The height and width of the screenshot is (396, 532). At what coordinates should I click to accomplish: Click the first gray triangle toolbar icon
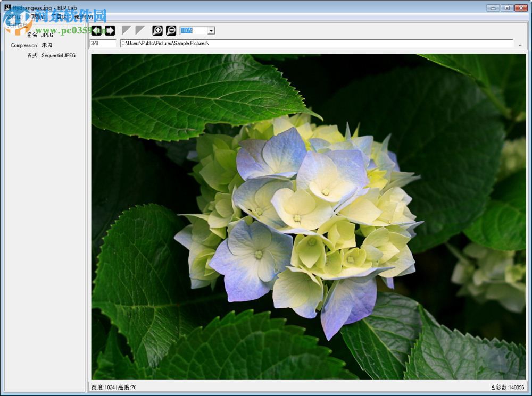[126, 30]
